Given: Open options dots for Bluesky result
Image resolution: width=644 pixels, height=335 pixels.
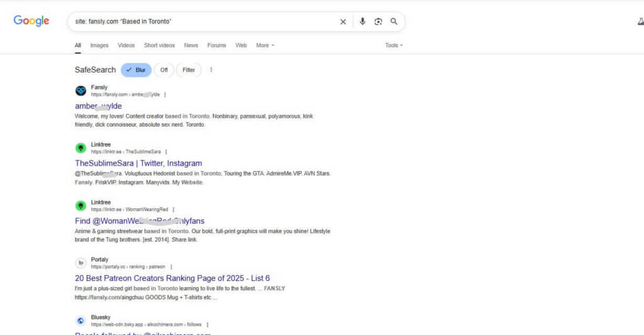Looking at the screenshot, I should (x=208, y=325).
